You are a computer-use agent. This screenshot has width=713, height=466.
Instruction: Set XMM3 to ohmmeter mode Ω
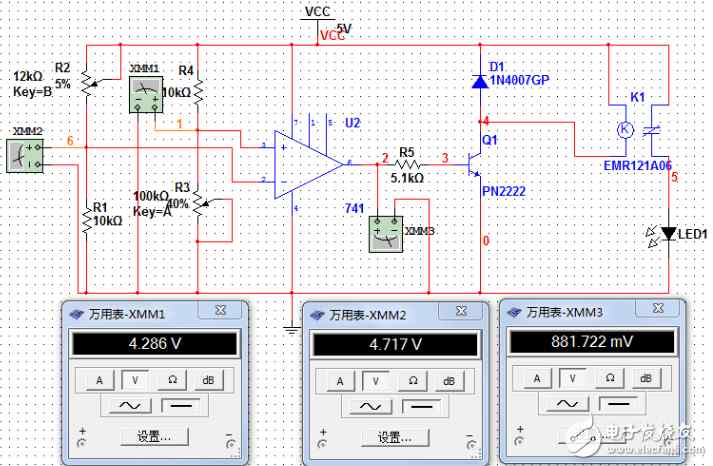pyautogui.click(x=610, y=378)
